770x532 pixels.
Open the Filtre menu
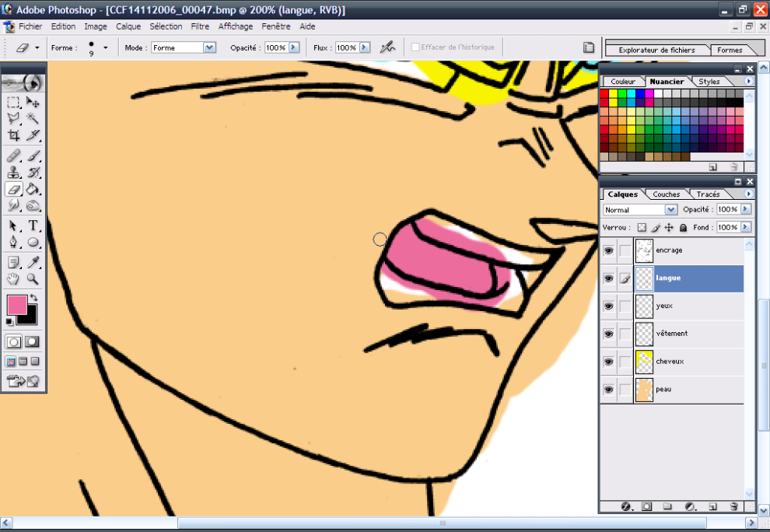(x=200, y=26)
